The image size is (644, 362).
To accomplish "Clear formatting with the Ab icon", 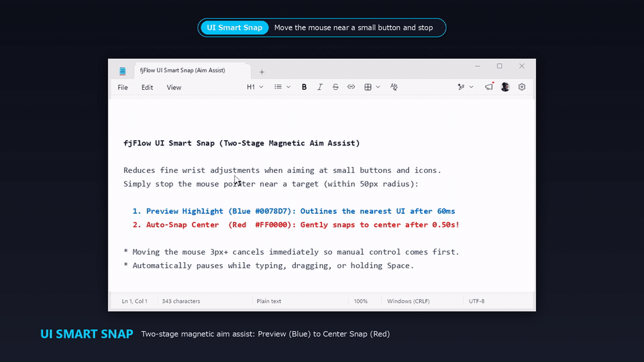I will (x=394, y=87).
